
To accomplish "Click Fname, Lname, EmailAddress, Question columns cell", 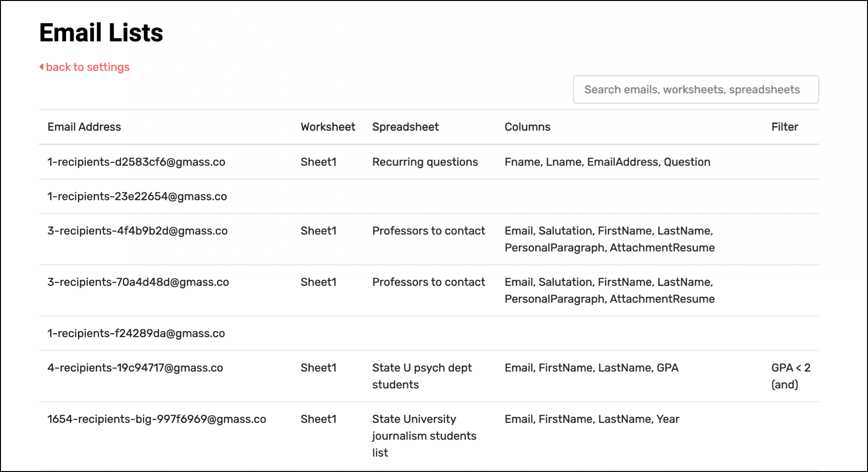I will [607, 162].
